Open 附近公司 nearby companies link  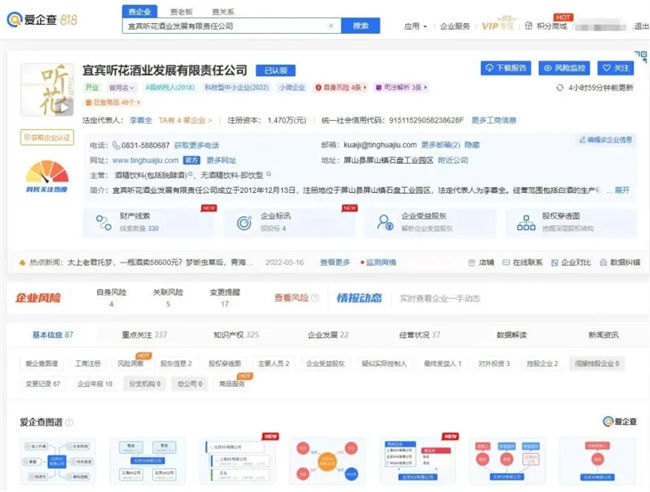[453, 160]
